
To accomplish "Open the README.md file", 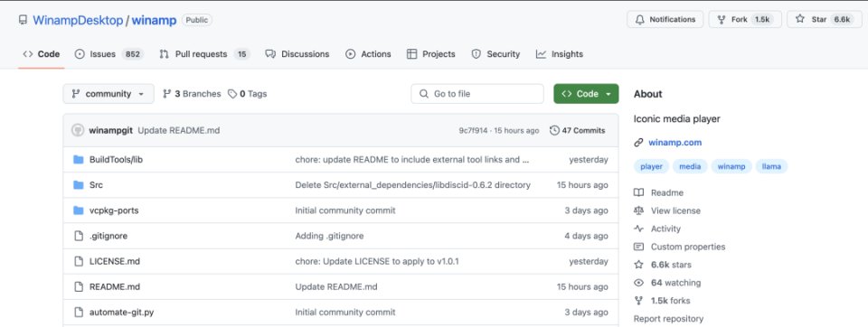I will [x=115, y=286].
